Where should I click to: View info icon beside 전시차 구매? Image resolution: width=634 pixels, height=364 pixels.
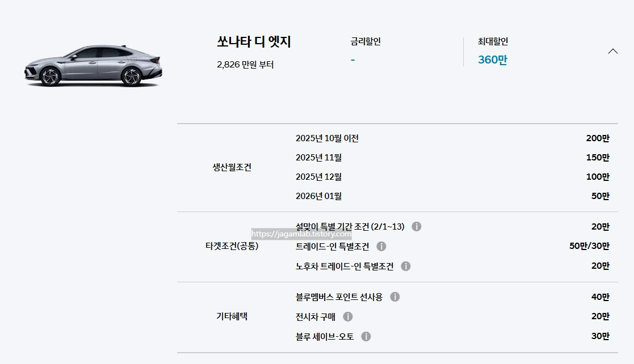coord(348,316)
